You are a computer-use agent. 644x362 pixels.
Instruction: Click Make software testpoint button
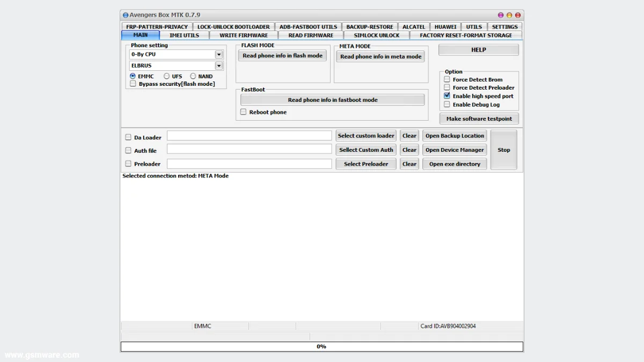coord(479,119)
